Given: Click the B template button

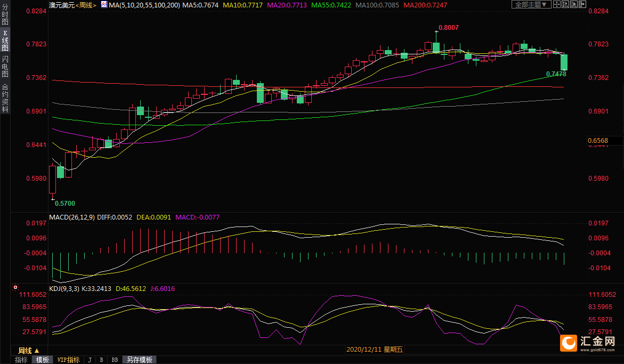Looking at the screenshot, I should [x=101, y=360].
